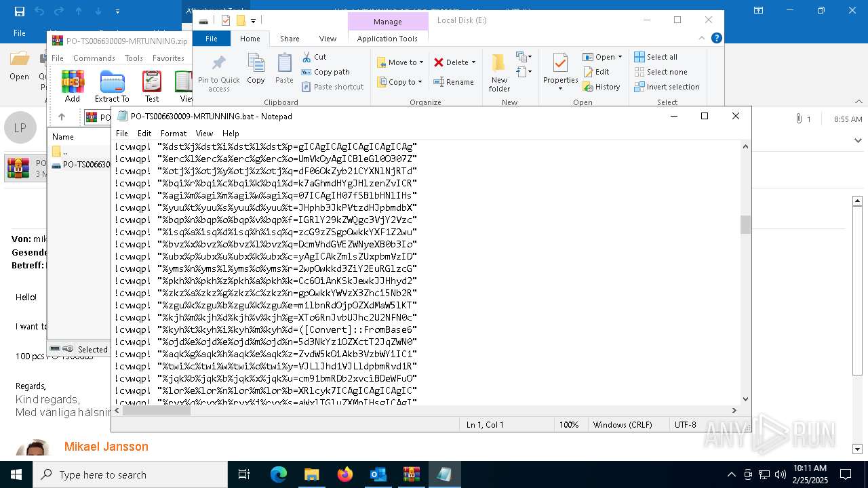
Task: Open the notification center icon
Action: click(x=846, y=474)
